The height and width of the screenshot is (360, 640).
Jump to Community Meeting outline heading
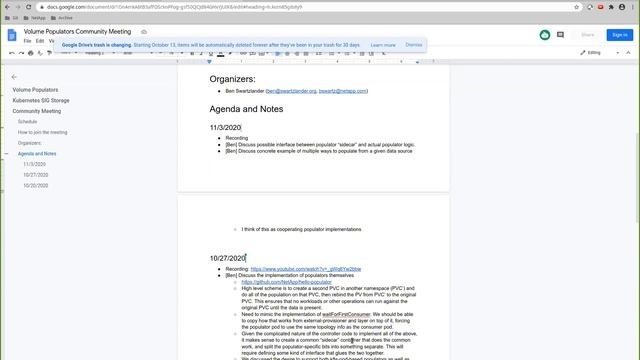(x=36, y=111)
